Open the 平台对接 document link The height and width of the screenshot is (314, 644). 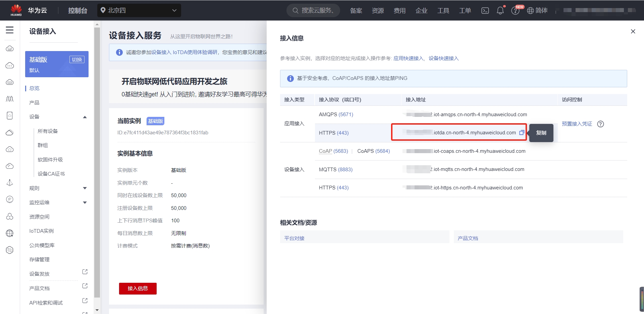pos(294,238)
